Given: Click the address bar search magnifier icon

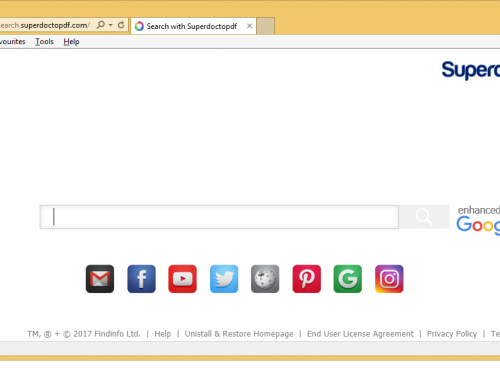Looking at the screenshot, I should [100, 25].
